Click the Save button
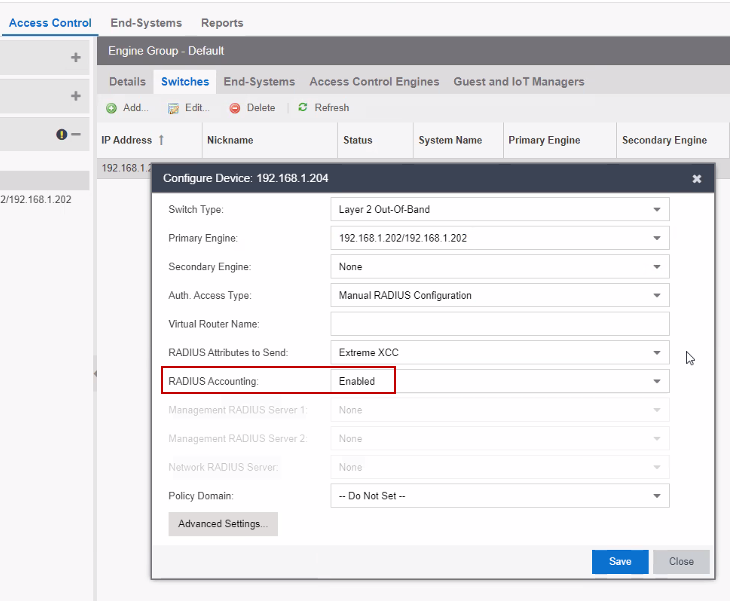Image resolution: width=730 pixels, height=601 pixels. (x=620, y=561)
